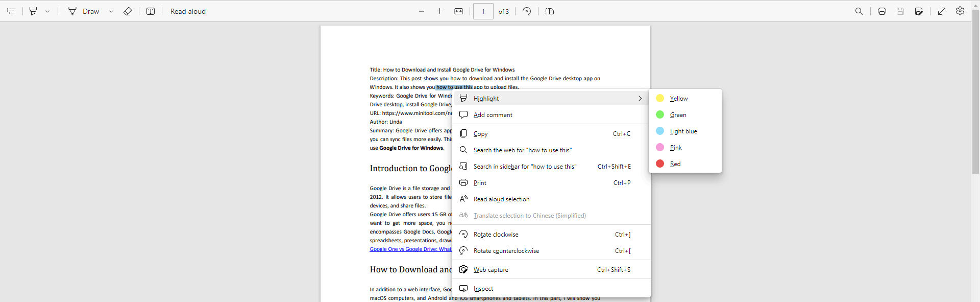Open PDF settings gear icon
This screenshot has height=302, width=980.
point(960,11)
